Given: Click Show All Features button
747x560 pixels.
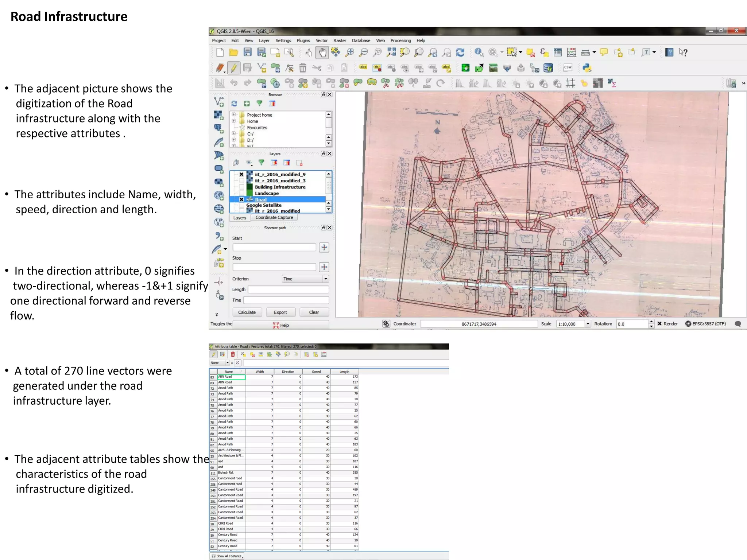Looking at the screenshot, I should pos(227,556).
